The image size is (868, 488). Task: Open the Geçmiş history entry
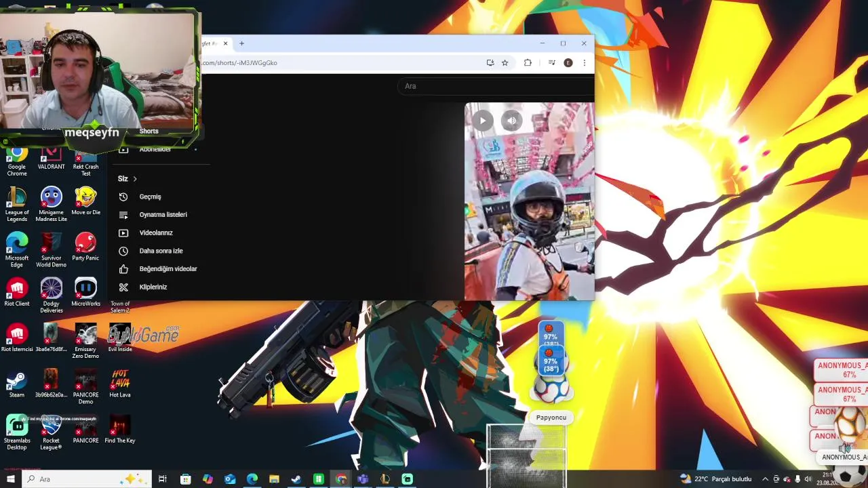150,197
